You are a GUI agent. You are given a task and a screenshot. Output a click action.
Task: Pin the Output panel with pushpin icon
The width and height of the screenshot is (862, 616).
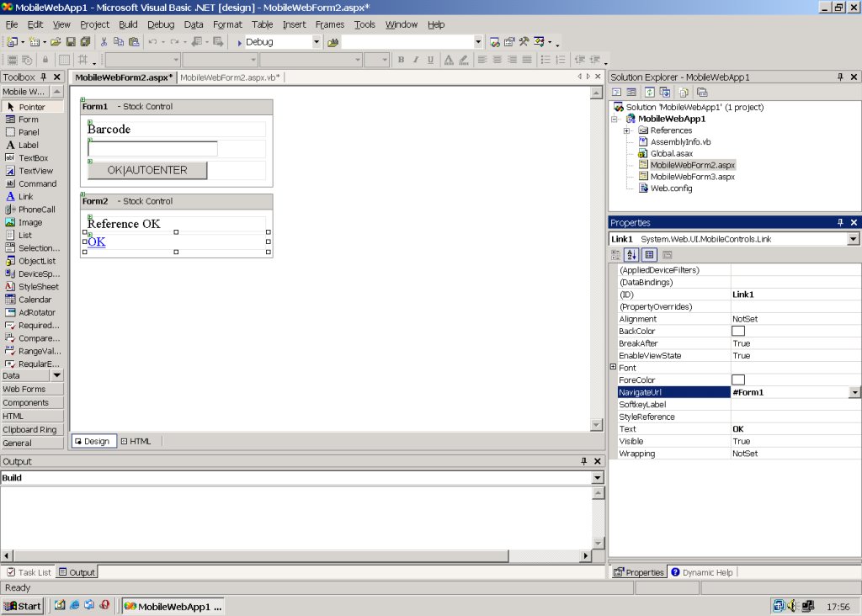click(x=584, y=461)
